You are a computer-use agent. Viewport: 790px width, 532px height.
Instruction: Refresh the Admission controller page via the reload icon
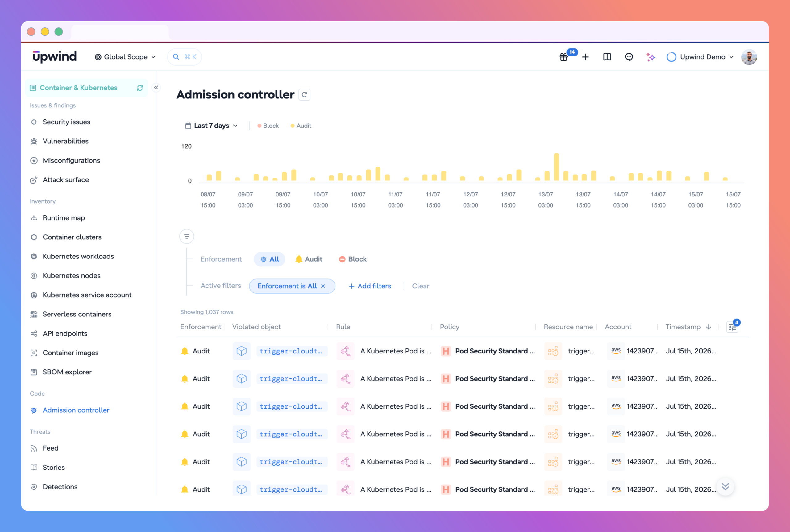(x=305, y=94)
